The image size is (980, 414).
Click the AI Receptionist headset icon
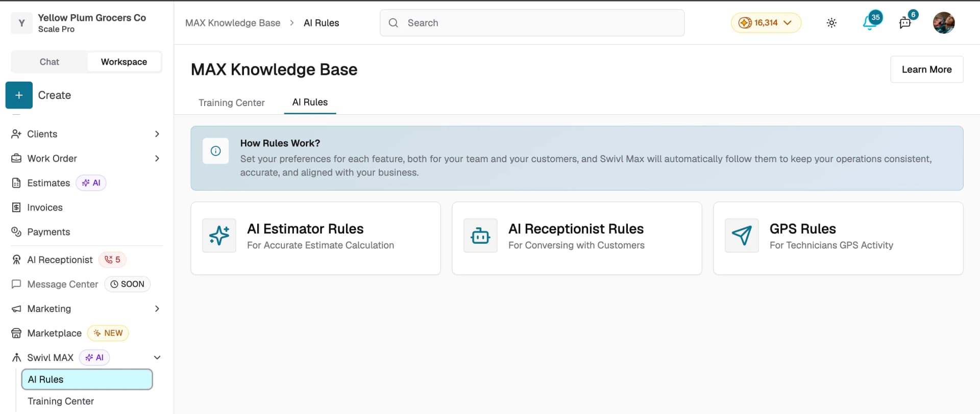pyautogui.click(x=16, y=260)
